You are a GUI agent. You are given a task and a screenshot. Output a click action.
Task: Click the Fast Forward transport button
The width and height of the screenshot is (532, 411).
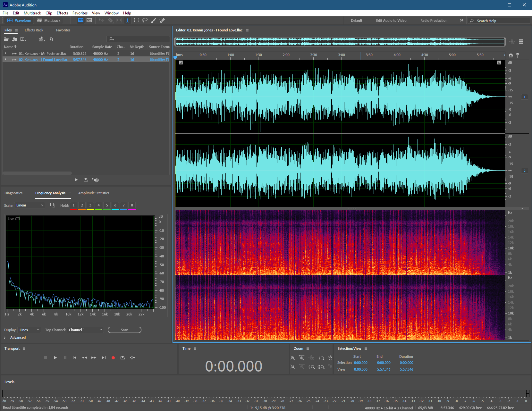94,357
